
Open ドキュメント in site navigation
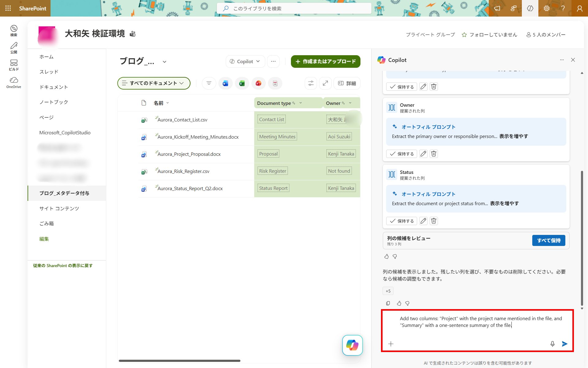click(54, 87)
